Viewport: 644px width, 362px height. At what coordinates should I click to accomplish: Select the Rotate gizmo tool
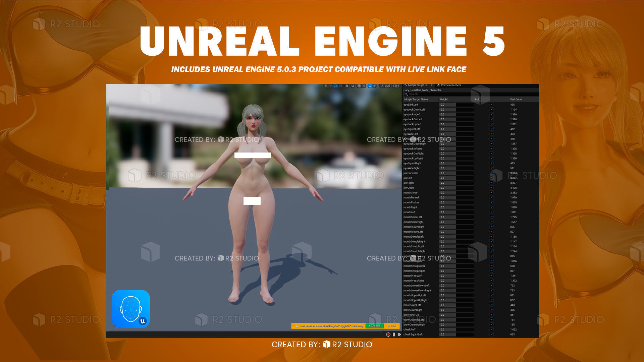click(x=336, y=86)
